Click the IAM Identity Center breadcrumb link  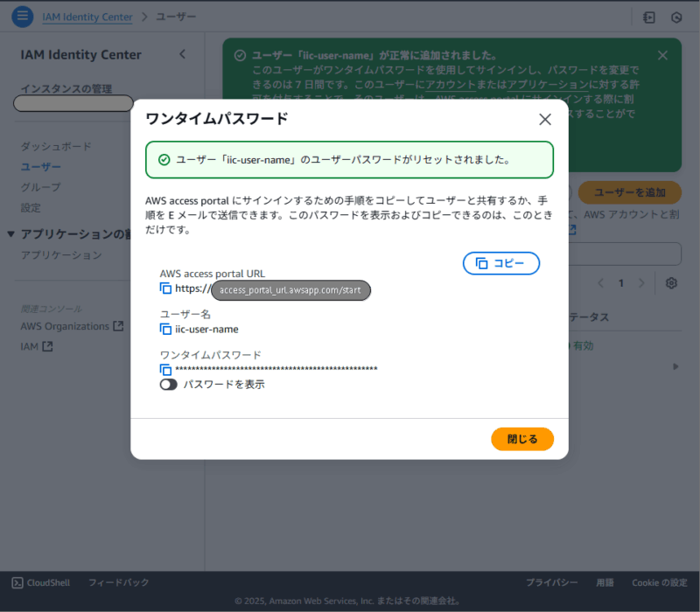tap(87, 17)
